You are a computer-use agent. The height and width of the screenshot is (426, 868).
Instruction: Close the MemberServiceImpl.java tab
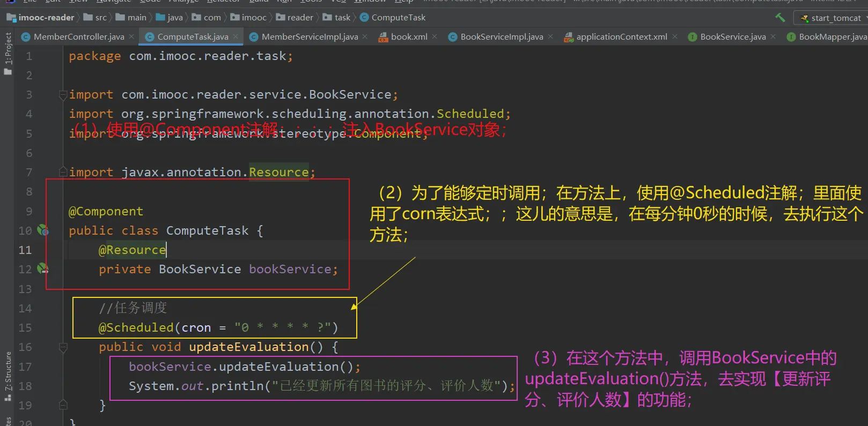tap(365, 36)
